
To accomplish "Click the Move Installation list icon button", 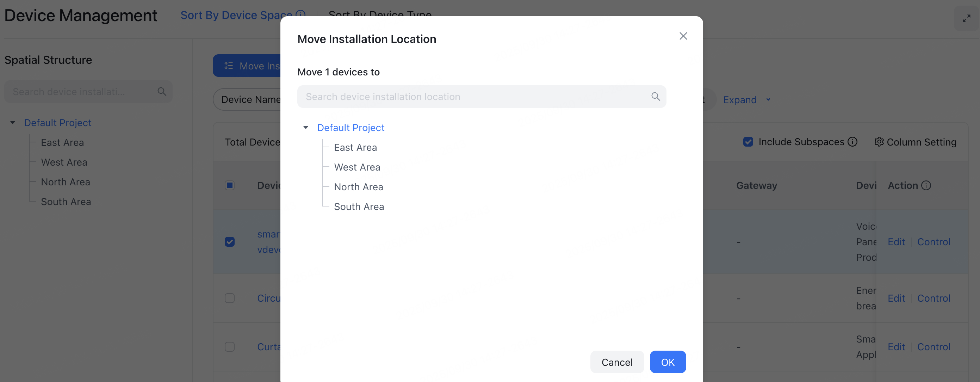I will click(x=229, y=66).
